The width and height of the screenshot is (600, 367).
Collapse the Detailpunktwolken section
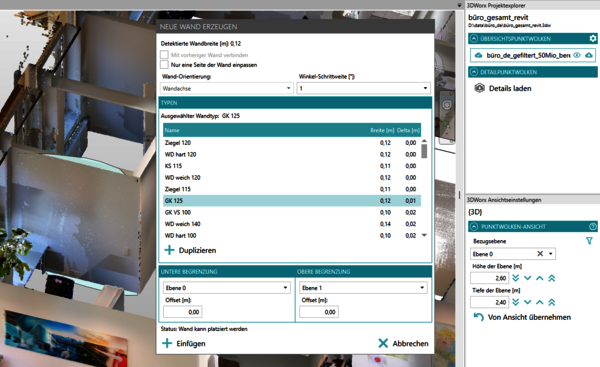click(x=474, y=72)
